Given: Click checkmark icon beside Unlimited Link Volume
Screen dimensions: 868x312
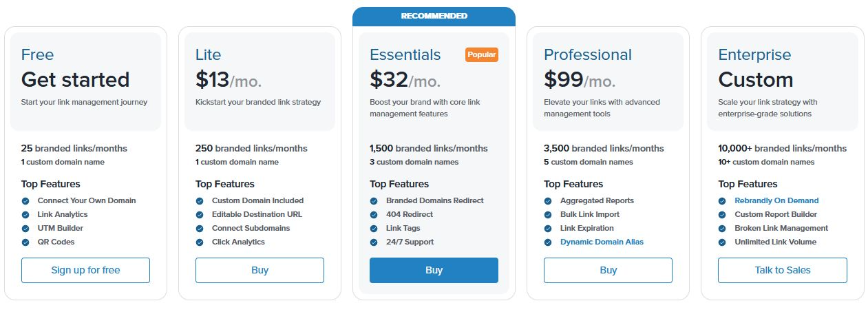Looking at the screenshot, I should tap(722, 242).
